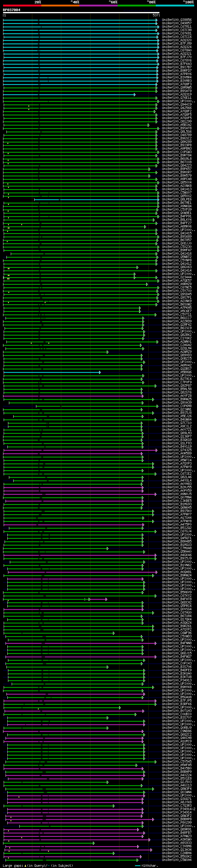Select the UniRef100_Q8H289 label
The height and width of the screenshot is (868, 197).
(x=176, y=142)
